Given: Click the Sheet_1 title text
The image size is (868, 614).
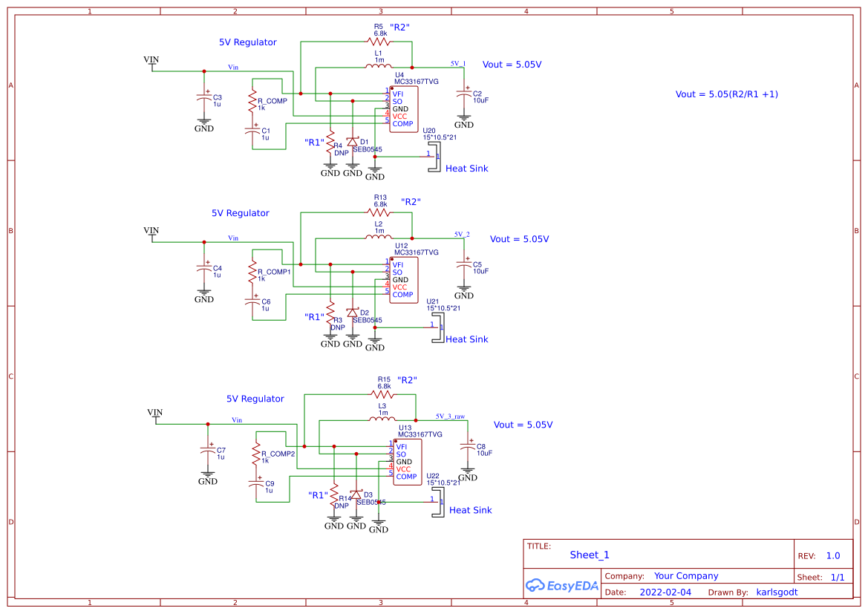Looking at the screenshot, I should click(x=589, y=555).
